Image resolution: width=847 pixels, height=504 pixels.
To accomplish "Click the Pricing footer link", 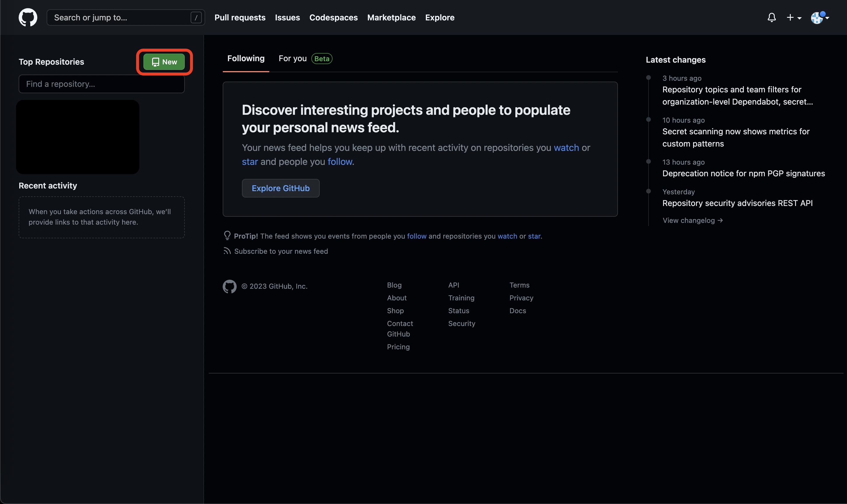I will (x=398, y=347).
